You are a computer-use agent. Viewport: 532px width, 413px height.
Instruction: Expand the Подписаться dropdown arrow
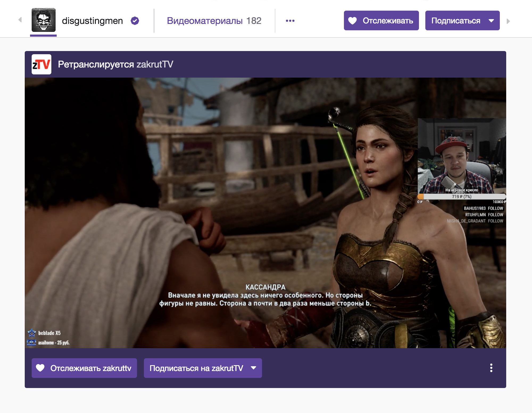point(491,21)
